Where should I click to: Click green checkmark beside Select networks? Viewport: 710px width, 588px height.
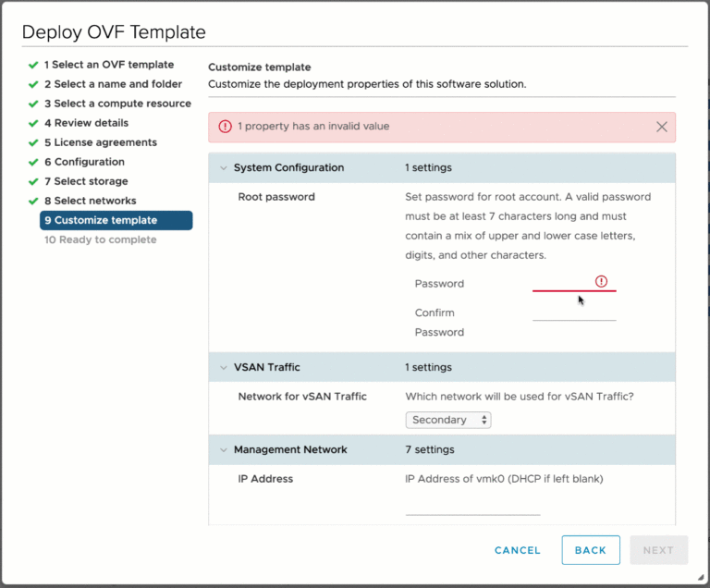tap(33, 201)
